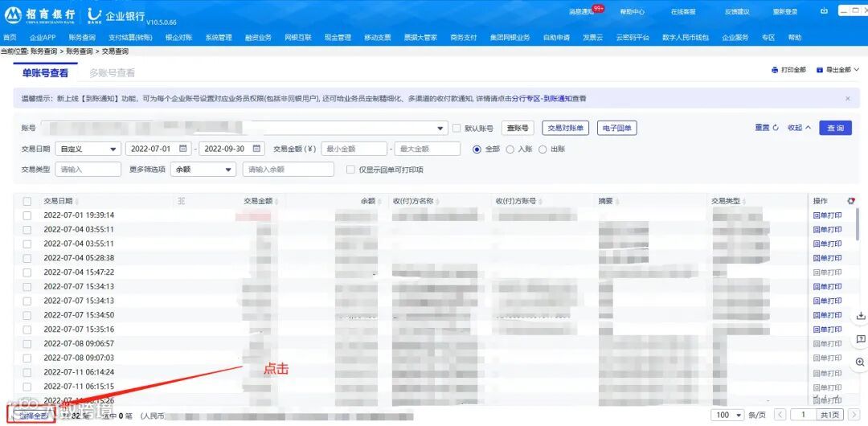Viewport: 868px width, 426px height.
Task: Click the 打印全部 printer icon
Action: (x=775, y=70)
